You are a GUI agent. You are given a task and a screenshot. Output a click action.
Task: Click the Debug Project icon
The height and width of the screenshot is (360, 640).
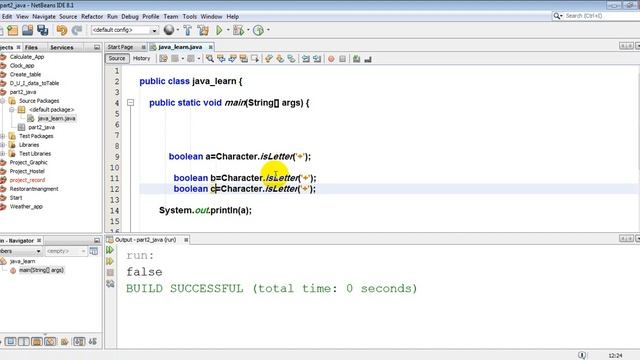coord(238,30)
